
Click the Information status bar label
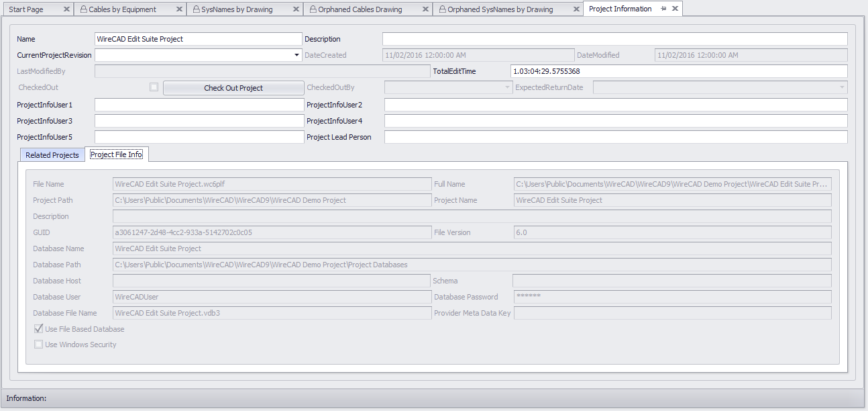click(26, 398)
